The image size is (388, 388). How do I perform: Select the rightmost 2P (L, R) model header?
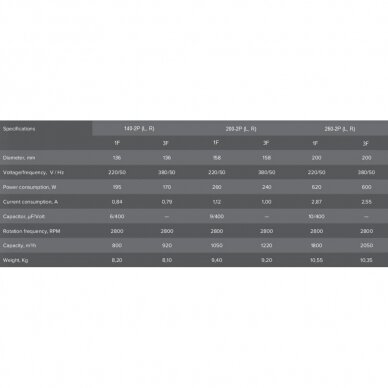[x=340, y=129]
